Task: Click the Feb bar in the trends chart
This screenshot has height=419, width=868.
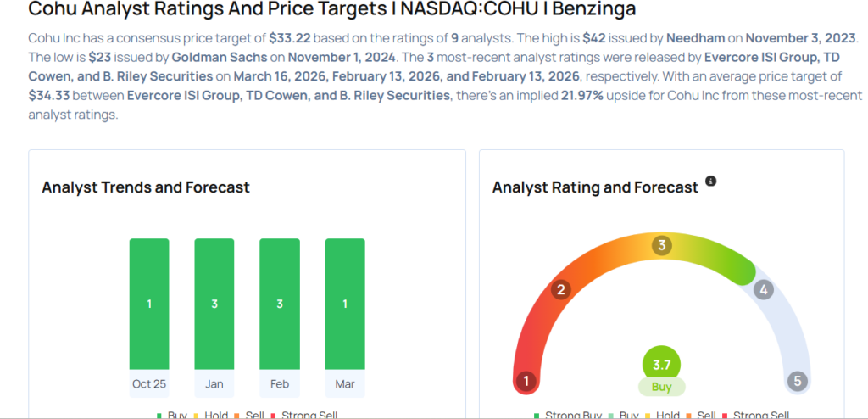Action: (280, 304)
